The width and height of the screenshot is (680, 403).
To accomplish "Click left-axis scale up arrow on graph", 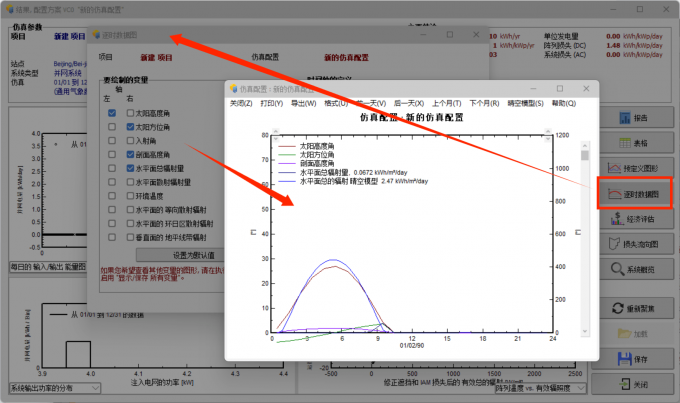I will [x=275, y=131].
